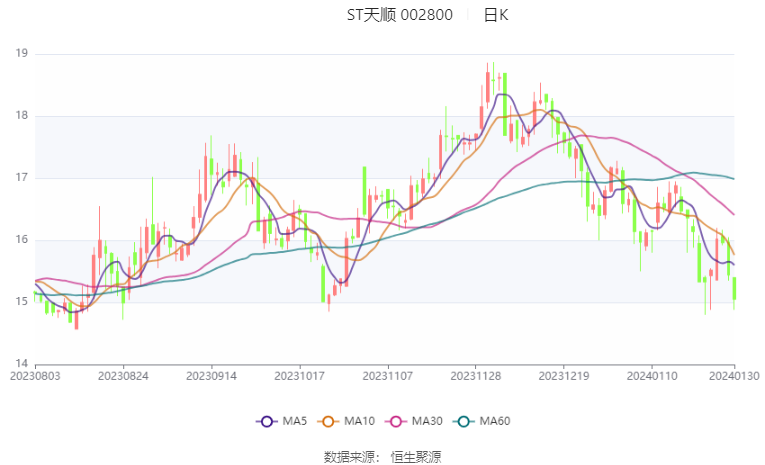Toggle the MA5 legend item

(282, 421)
